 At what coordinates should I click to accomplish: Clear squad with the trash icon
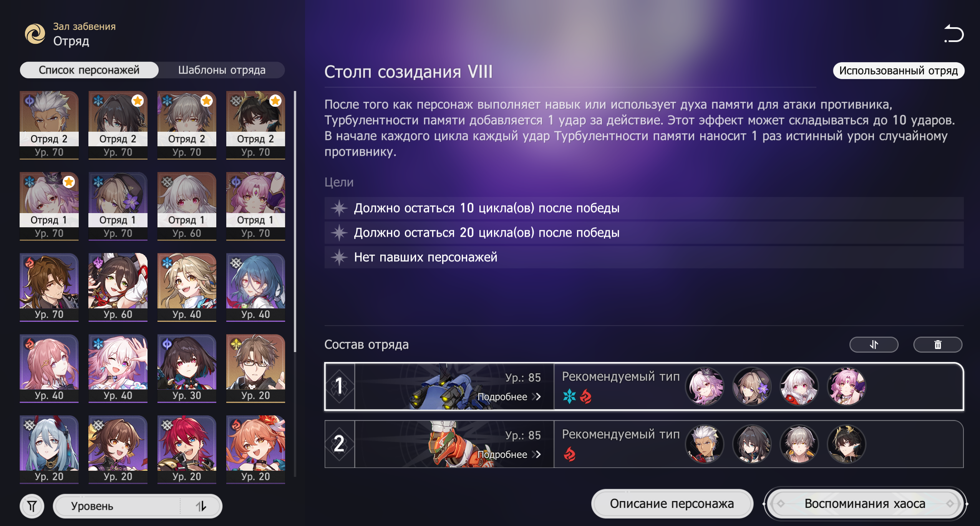coord(937,344)
